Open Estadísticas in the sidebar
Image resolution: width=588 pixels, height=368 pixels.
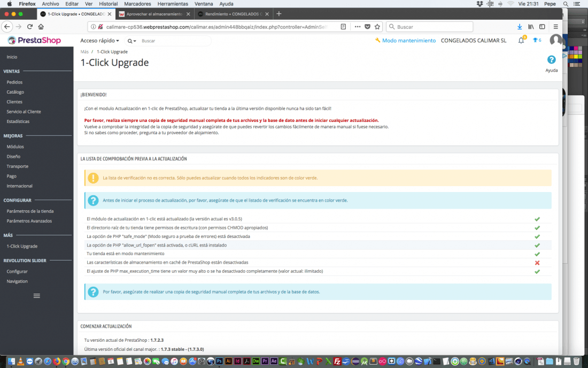tap(18, 121)
